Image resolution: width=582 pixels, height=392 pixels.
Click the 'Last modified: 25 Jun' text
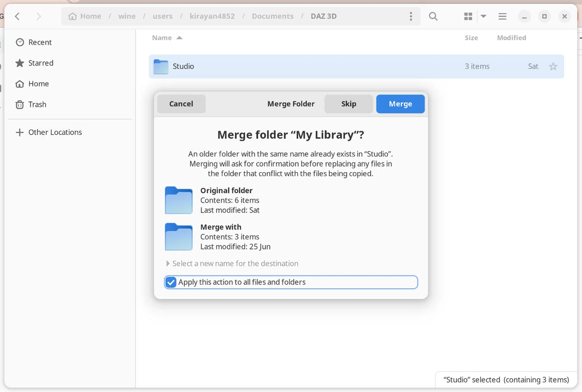(x=236, y=246)
